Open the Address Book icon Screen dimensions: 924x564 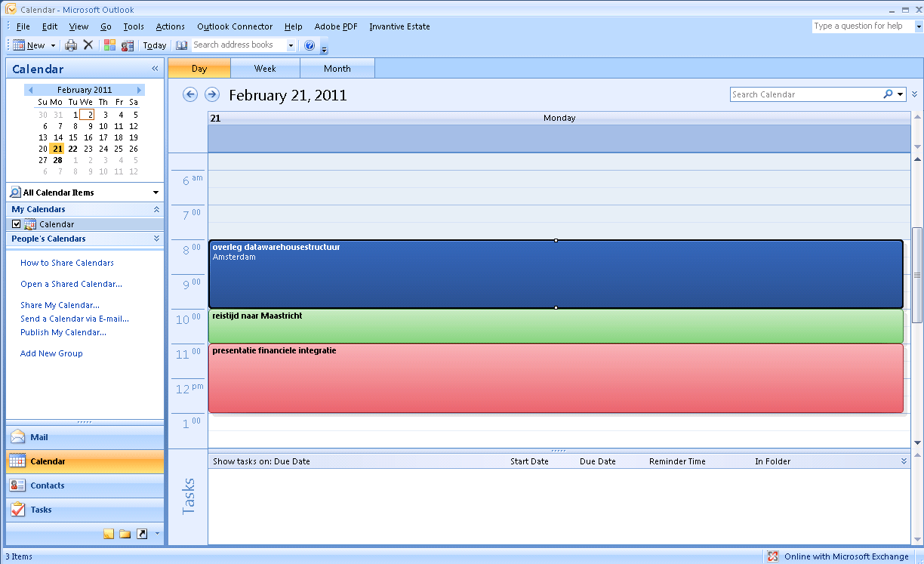pyautogui.click(x=181, y=45)
